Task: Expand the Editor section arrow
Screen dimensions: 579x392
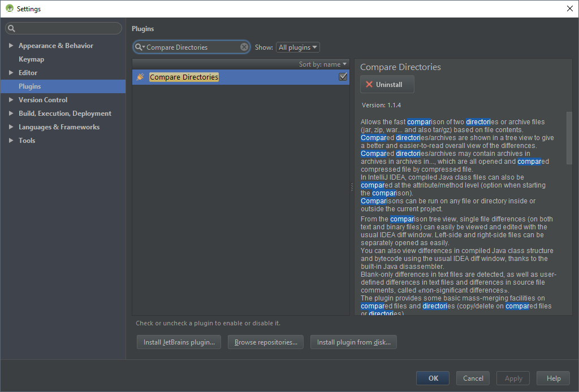Action: (11, 73)
